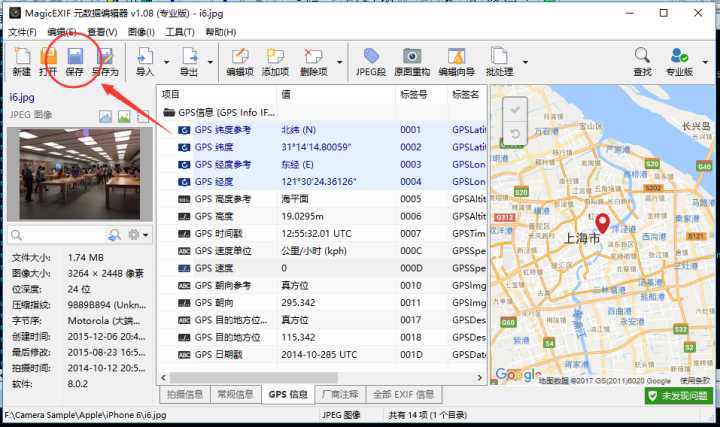Open the dropdown arrow beside the gear icon

pyautogui.click(x=146, y=236)
